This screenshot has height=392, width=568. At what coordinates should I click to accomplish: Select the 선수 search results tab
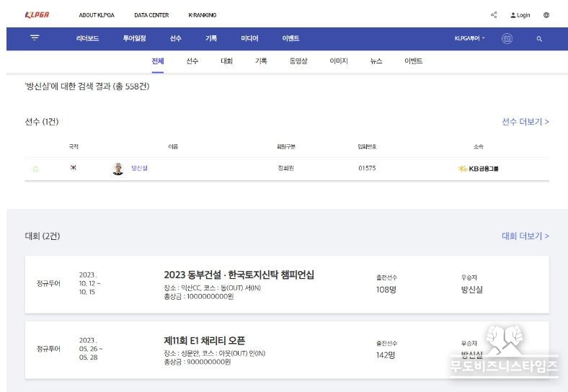pos(192,61)
